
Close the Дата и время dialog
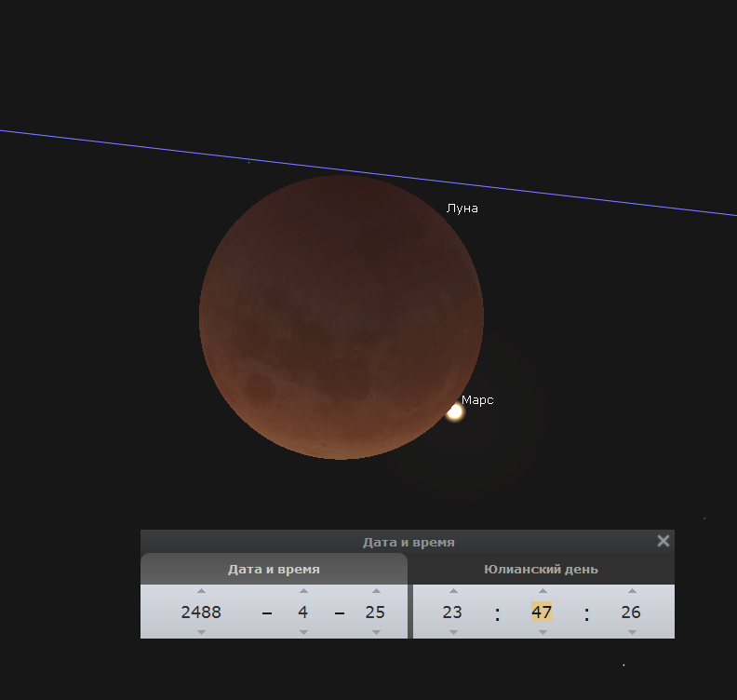pos(663,541)
